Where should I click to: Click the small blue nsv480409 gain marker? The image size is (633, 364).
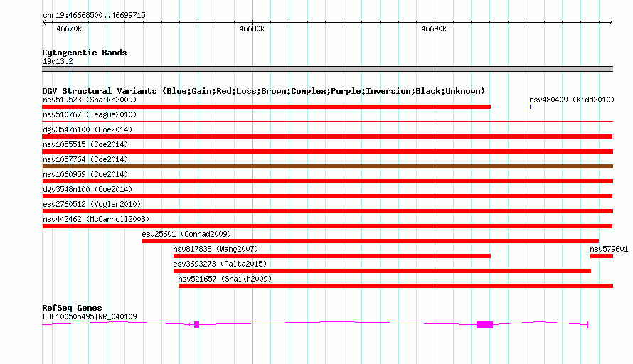coord(531,107)
